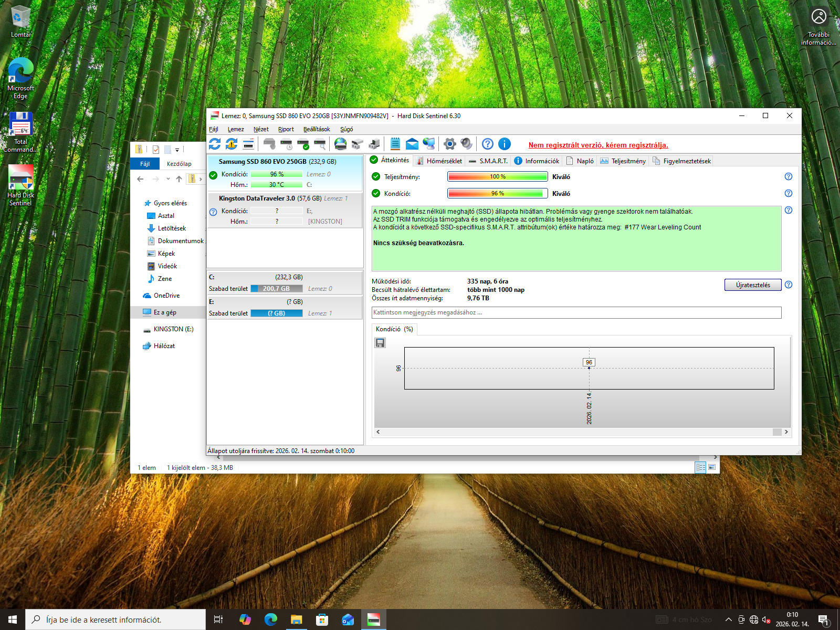
Task: Select Letöltések in File Explorer navigation
Action: point(172,228)
